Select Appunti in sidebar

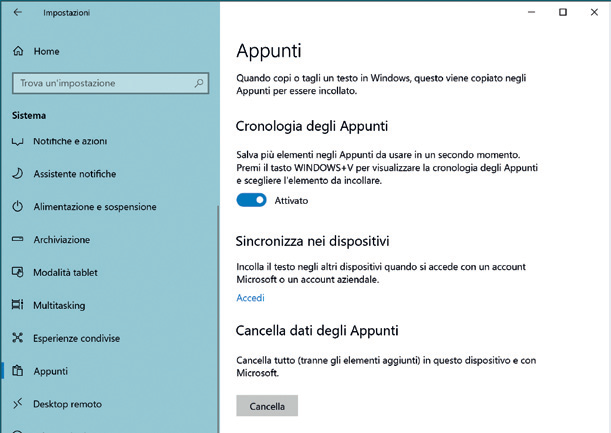pyautogui.click(x=51, y=371)
